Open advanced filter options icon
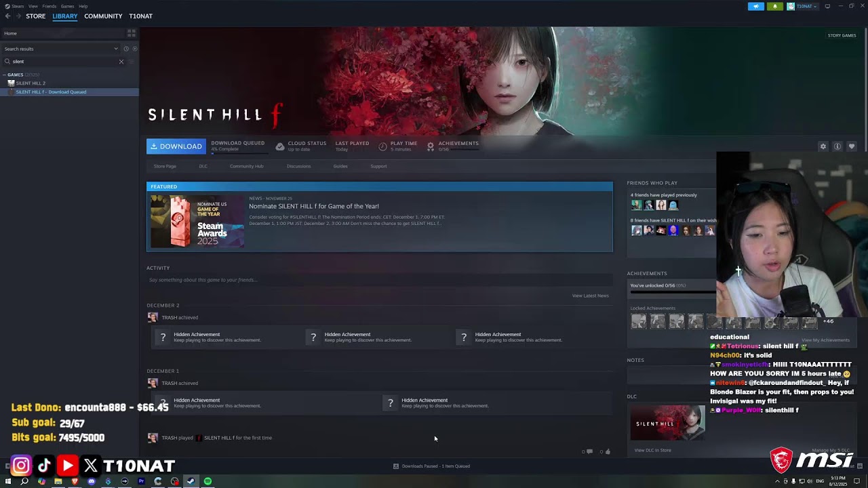 pos(132,62)
